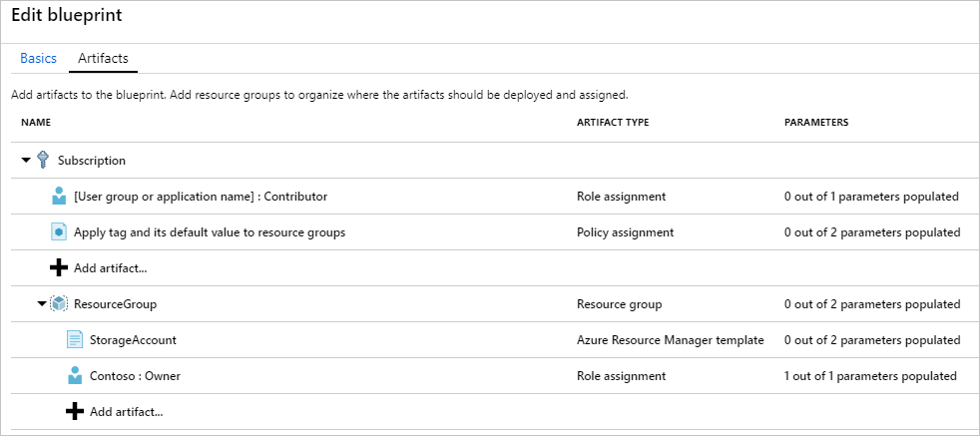Viewport: 980px width, 436px height.
Task: Click the plus icon under ResourceGroup
Action: (75, 411)
